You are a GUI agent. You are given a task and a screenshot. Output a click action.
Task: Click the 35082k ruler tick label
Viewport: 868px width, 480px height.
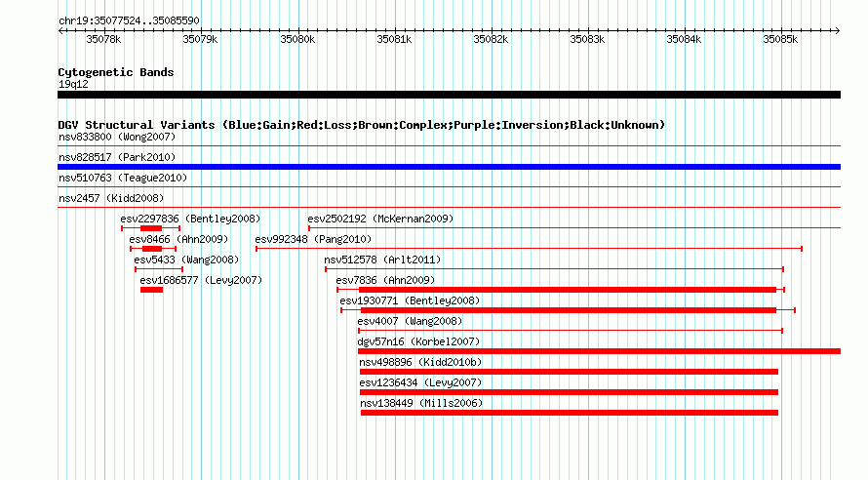point(491,39)
